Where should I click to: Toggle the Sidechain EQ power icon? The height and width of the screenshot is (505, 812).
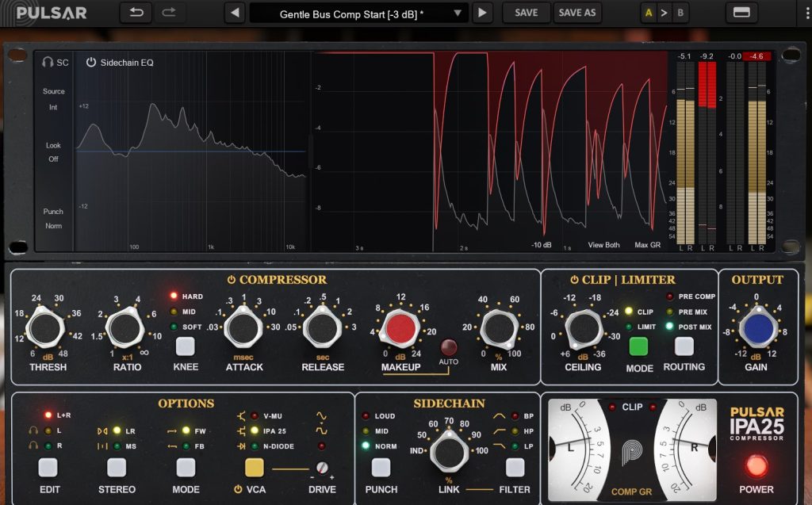91,62
